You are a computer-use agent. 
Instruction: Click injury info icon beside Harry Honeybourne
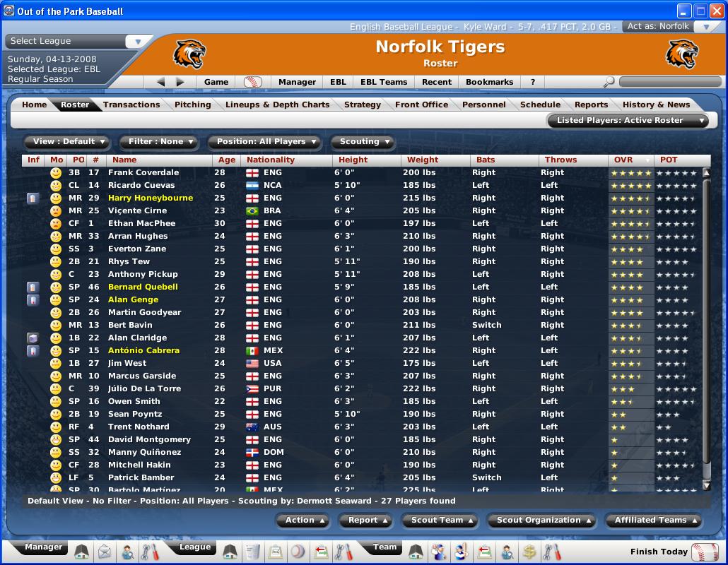33,198
